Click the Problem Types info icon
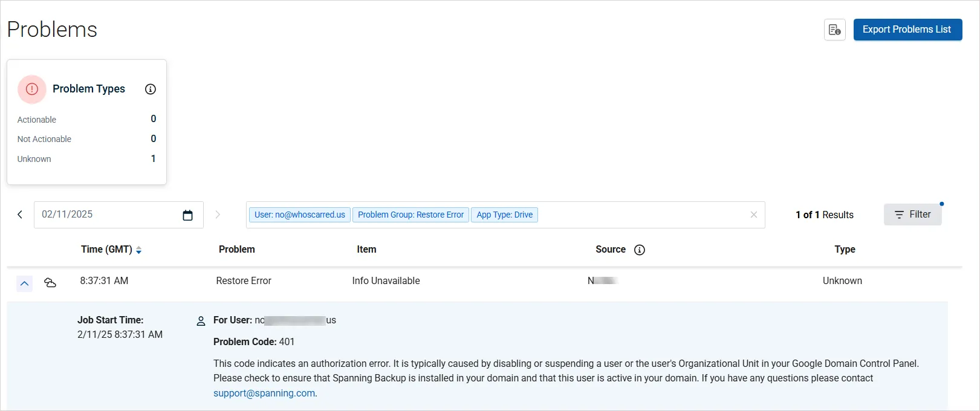 pos(151,89)
